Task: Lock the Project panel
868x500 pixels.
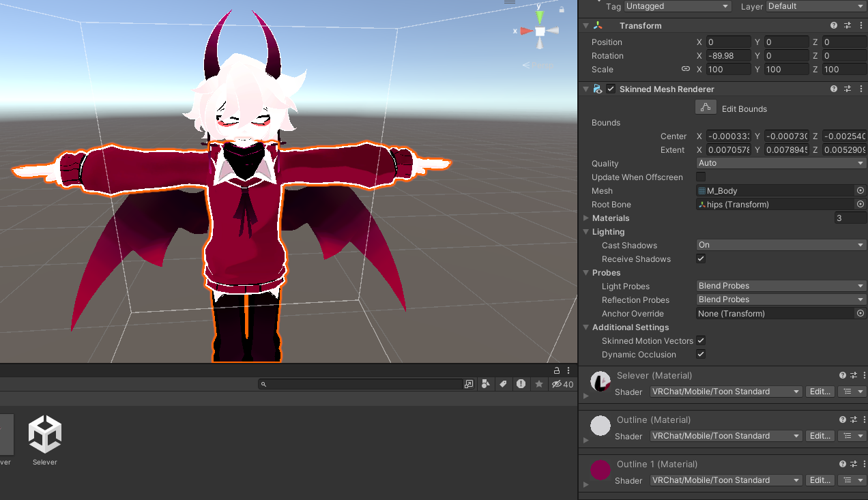Action: [557, 370]
